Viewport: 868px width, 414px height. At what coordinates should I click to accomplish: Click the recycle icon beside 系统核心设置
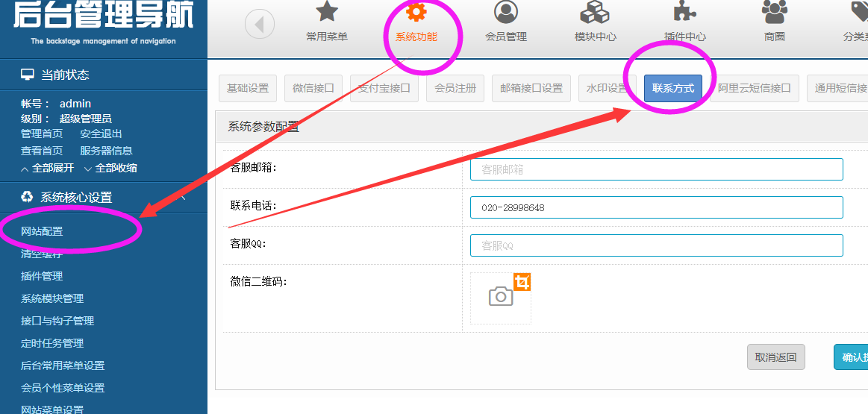pyautogui.click(x=27, y=196)
